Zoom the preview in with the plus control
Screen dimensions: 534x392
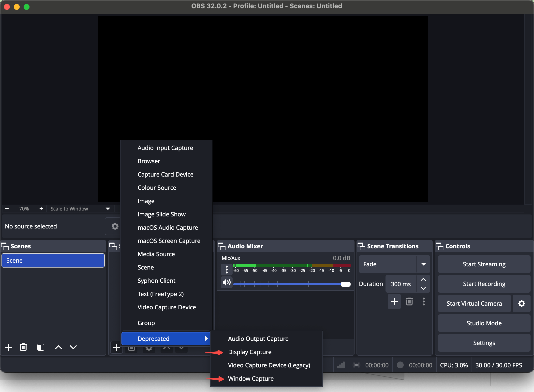[41, 208]
